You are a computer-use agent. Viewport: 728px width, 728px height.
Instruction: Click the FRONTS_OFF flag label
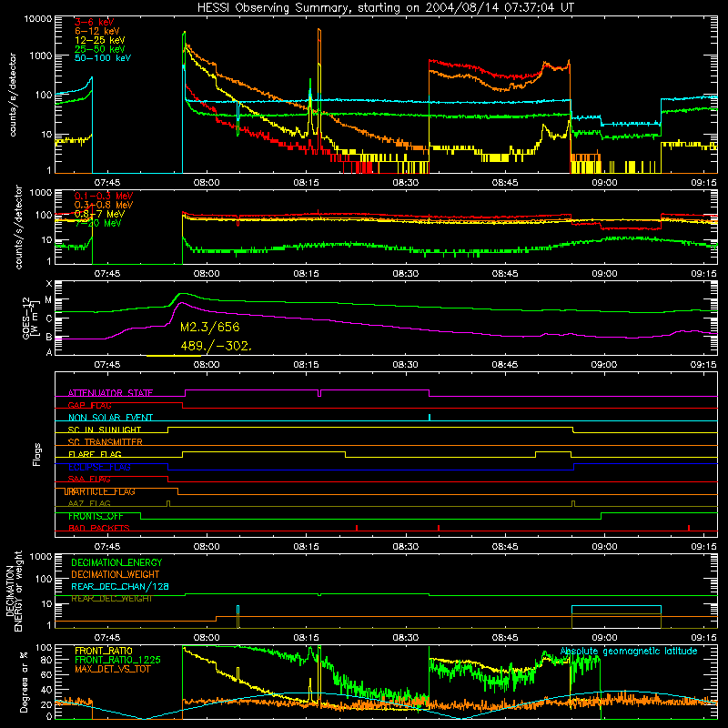(96, 516)
